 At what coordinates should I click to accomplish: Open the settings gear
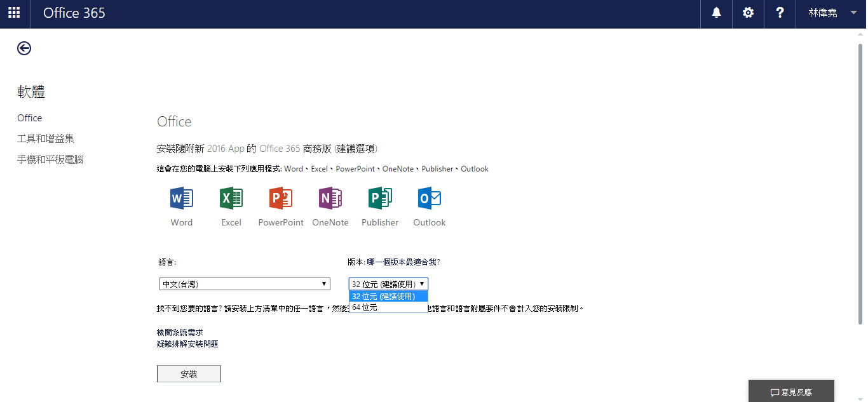749,13
